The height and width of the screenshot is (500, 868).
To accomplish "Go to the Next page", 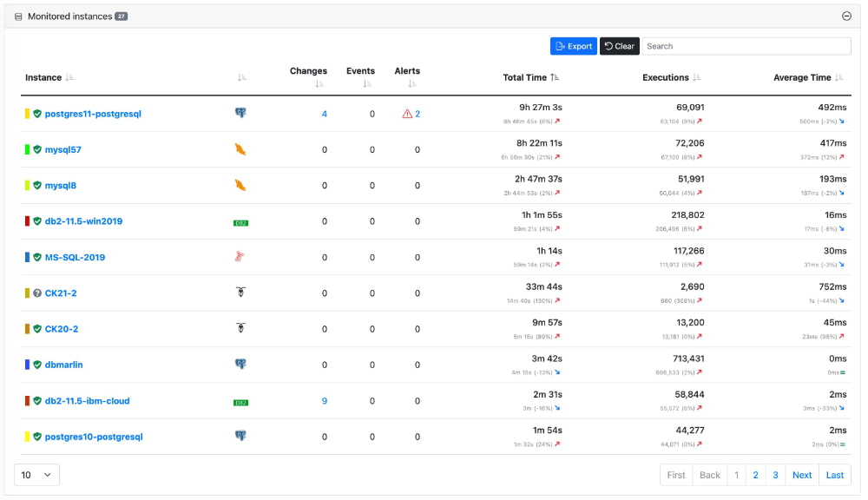I will [x=801, y=475].
